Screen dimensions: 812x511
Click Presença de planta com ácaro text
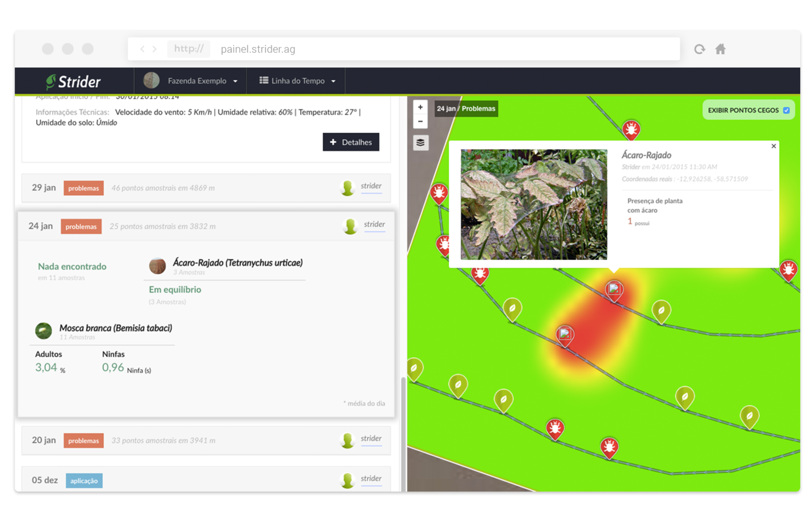click(x=655, y=206)
